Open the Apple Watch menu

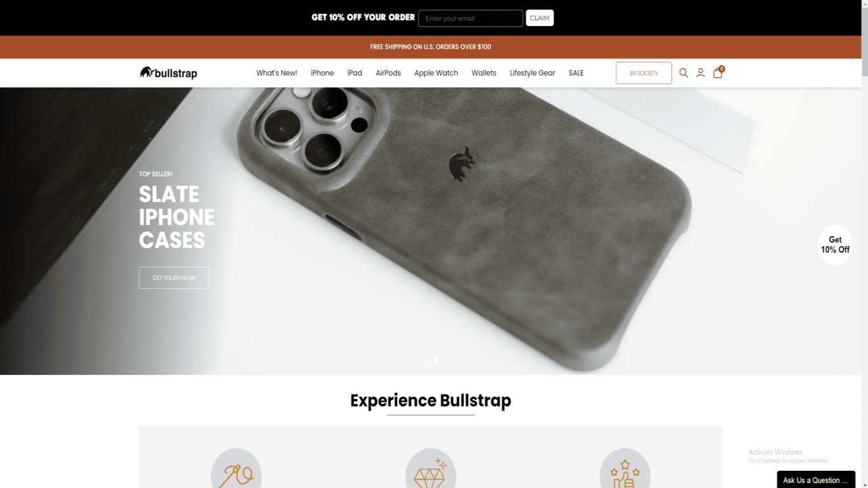[436, 73]
